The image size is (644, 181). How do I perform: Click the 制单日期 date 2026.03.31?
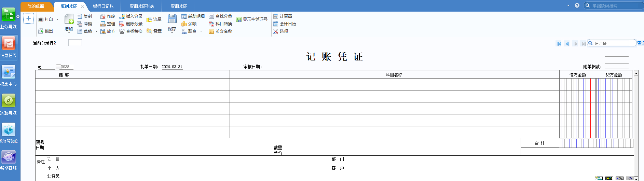point(172,67)
